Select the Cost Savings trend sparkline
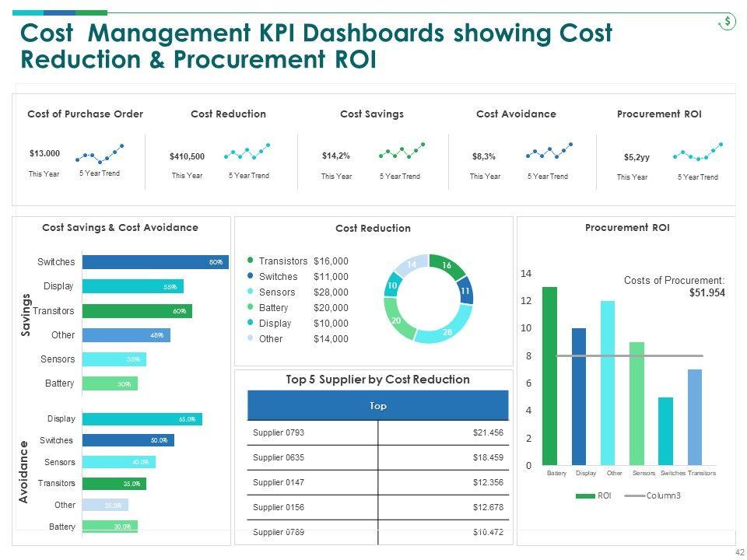This screenshot has height=560, width=747. click(401, 152)
